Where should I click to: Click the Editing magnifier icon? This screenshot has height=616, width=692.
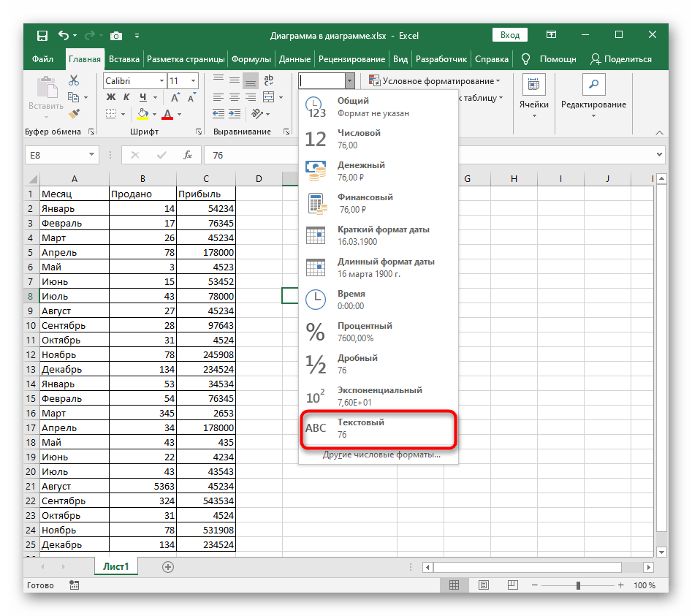593,85
